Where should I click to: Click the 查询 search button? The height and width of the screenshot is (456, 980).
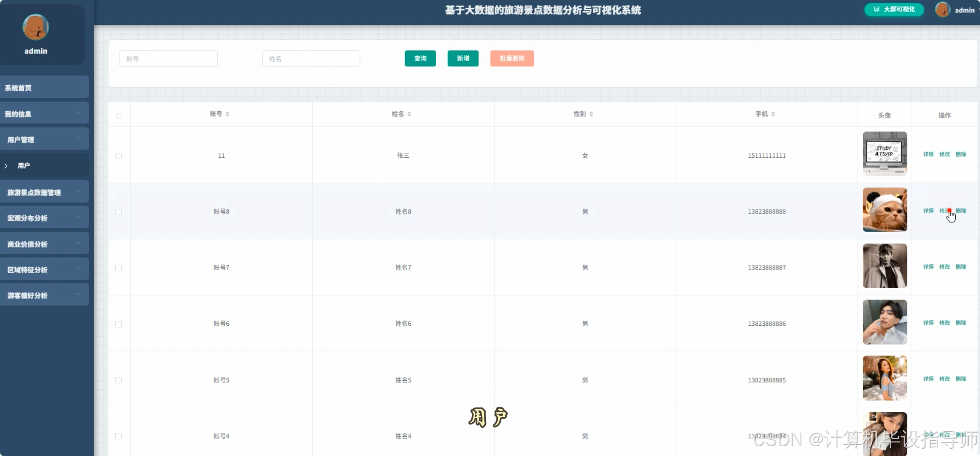(420, 58)
